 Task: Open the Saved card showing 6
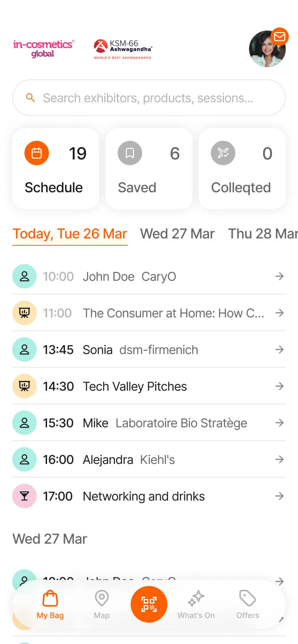(149, 169)
